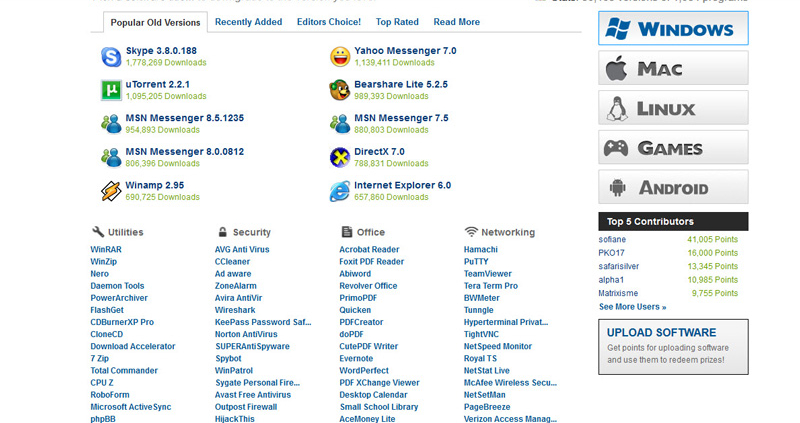Open DirectX 7.0 link

click(x=379, y=152)
